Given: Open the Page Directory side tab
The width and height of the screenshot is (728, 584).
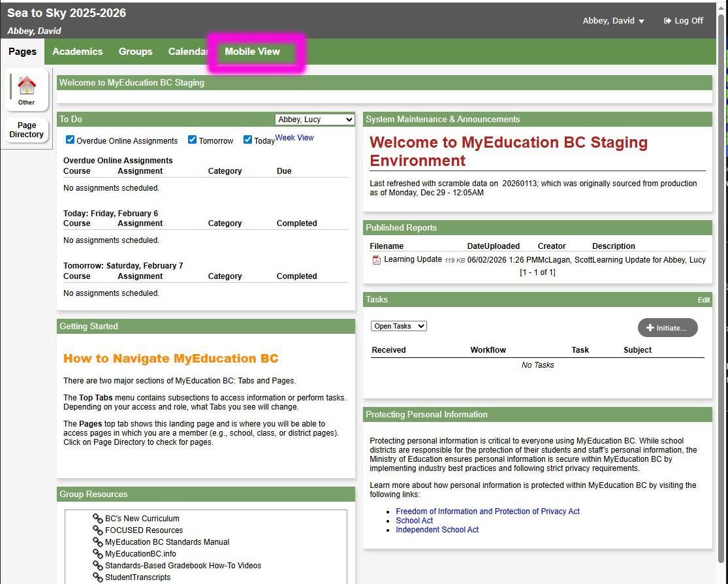Looking at the screenshot, I should point(27,130).
